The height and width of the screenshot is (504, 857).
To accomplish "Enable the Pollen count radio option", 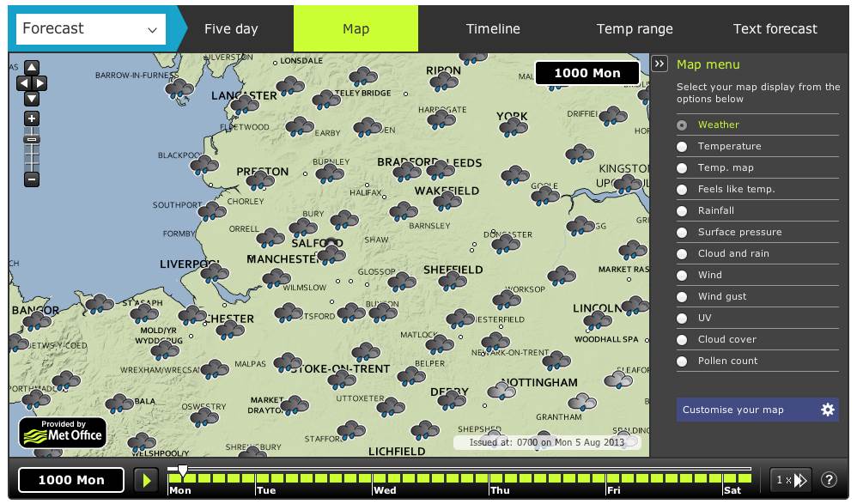I will pos(682,361).
